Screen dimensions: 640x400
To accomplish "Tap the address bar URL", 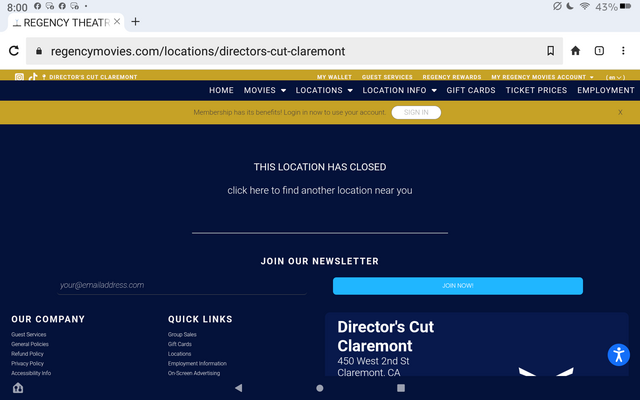I will (x=198, y=51).
